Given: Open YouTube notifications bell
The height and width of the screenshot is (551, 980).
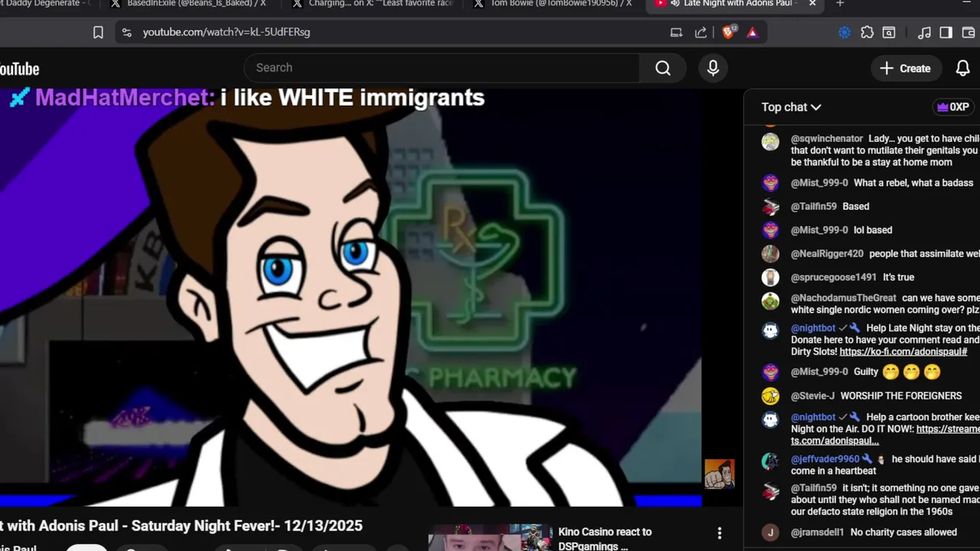Looking at the screenshot, I should click(963, 68).
